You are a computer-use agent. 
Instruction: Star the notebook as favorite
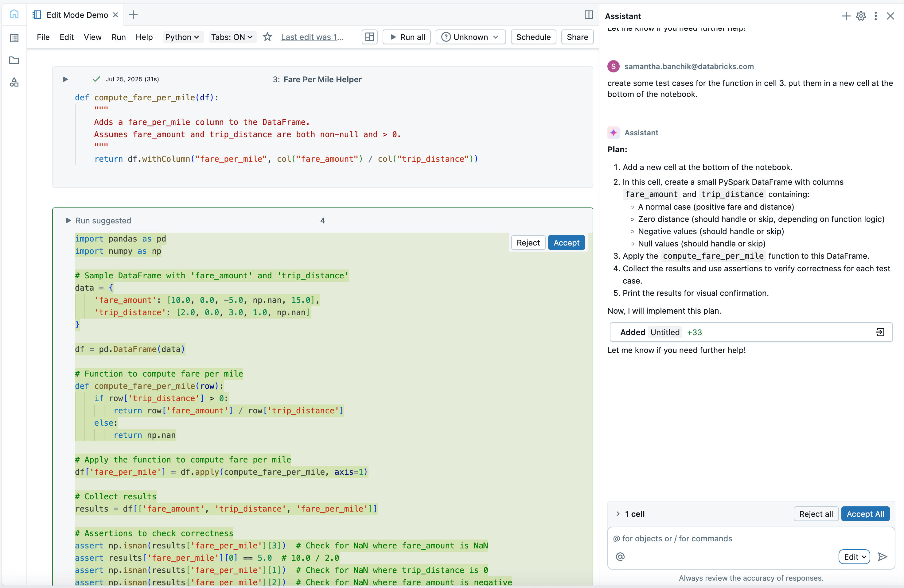coord(267,37)
